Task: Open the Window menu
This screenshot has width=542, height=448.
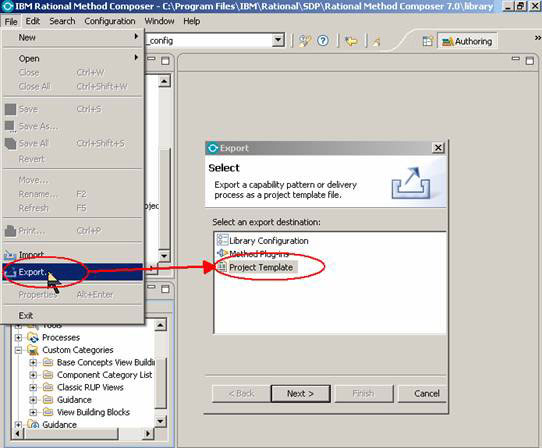Action: [x=159, y=21]
